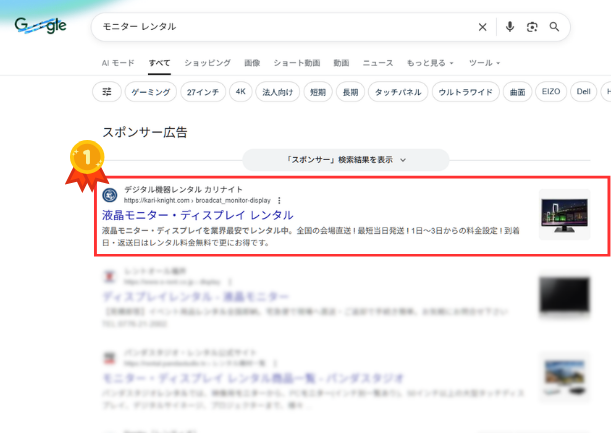611x433 pixels.
Task: Apply the 法人向け filter chip
Action: 277,92
